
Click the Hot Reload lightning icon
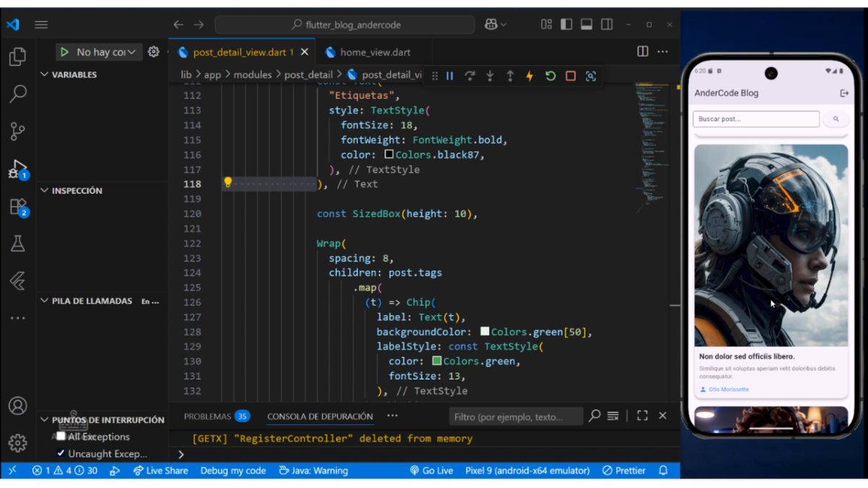click(x=529, y=76)
